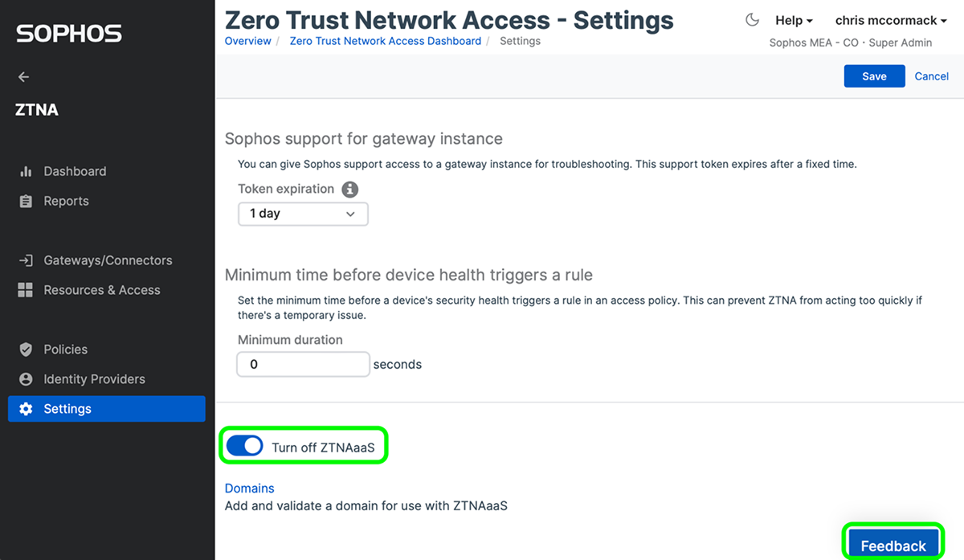964x560 pixels.
Task: Go to Overview breadcrumb
Action: point(247,41)
